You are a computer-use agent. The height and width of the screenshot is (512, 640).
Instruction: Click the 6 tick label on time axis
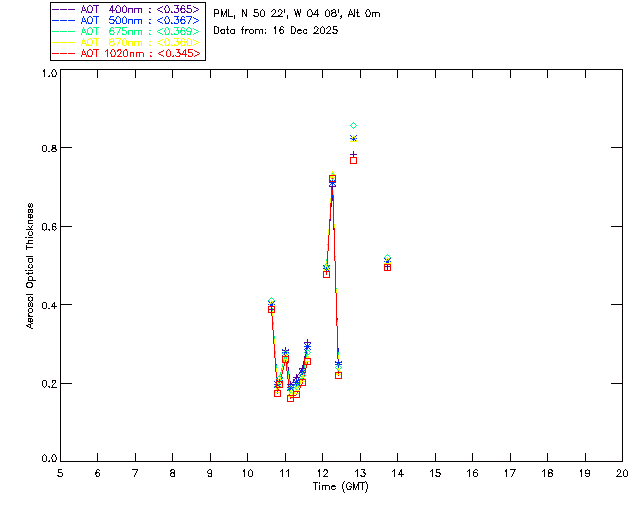pos(98,473)
